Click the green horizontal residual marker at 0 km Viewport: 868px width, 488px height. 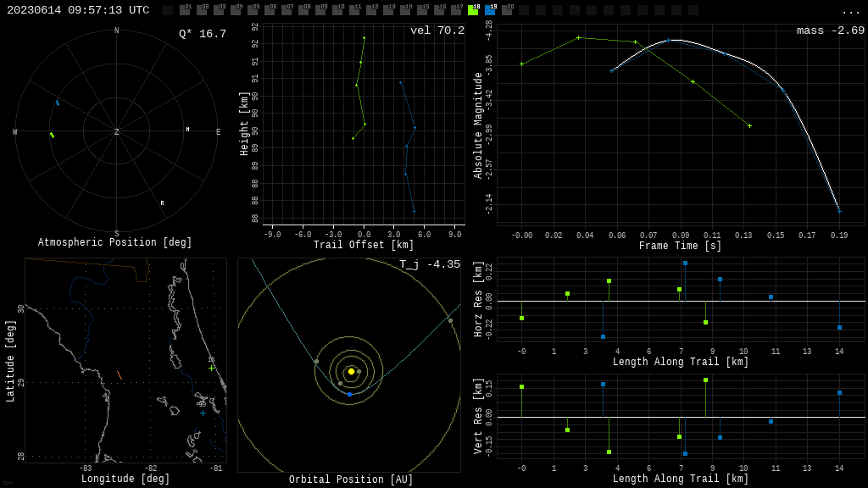pos(521,319)
